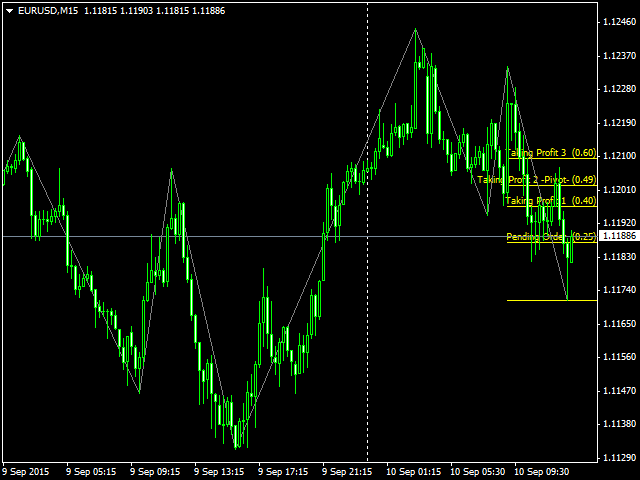The image size is (640, 480).
Task: Open the chart dropdown triangle beside EURUSD,M15
Action: click(x=9, y=11)
